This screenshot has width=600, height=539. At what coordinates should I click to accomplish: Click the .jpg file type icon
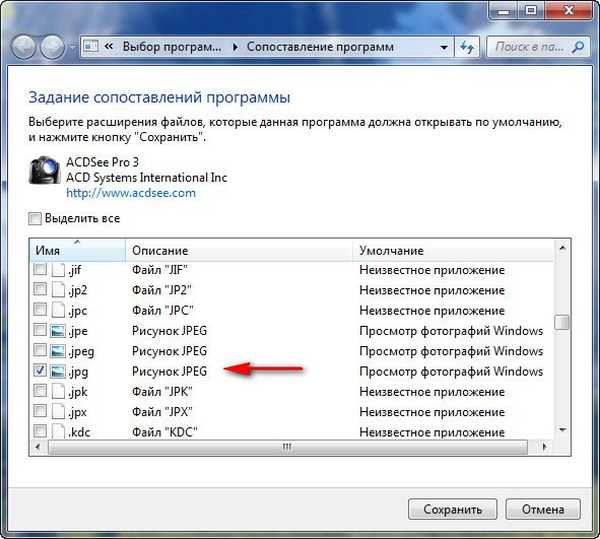click(x=58, y=371)
